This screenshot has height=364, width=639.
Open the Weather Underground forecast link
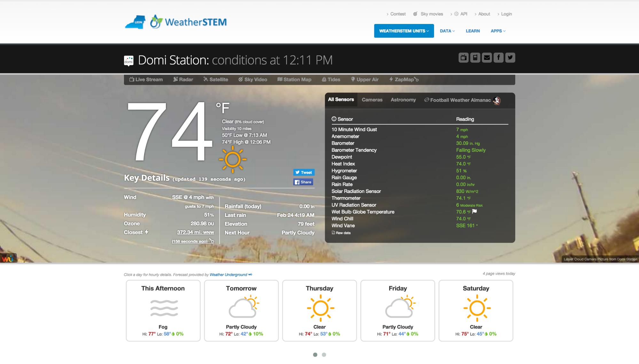tap(228, 275)
